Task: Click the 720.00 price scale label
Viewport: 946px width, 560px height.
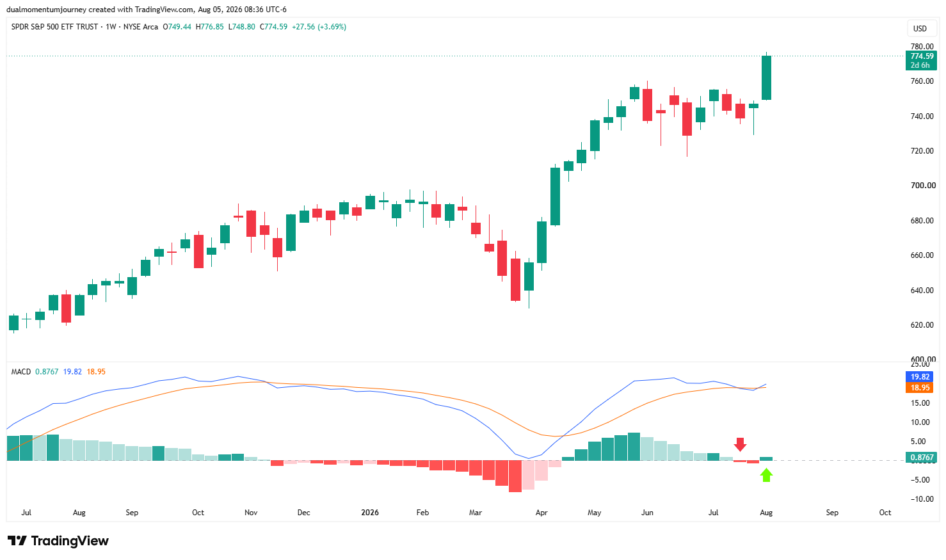Action: [x=922, y=151]
